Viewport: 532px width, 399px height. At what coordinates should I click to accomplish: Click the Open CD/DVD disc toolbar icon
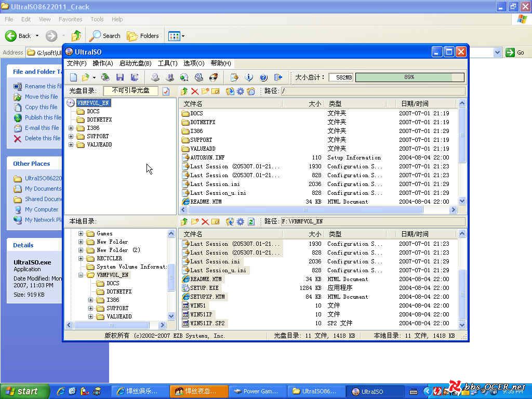click(x=105, y=77)
